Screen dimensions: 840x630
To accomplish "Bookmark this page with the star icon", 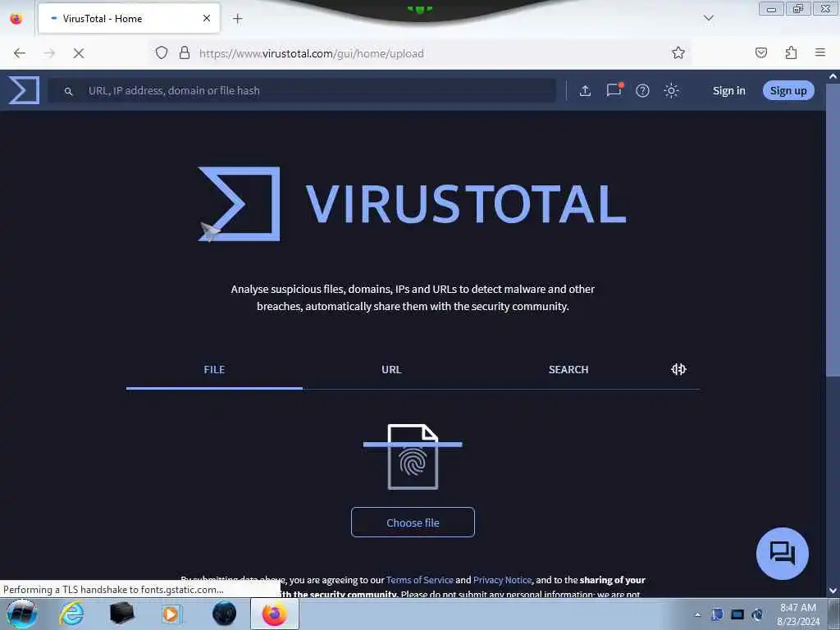I will tap(678, 53).
